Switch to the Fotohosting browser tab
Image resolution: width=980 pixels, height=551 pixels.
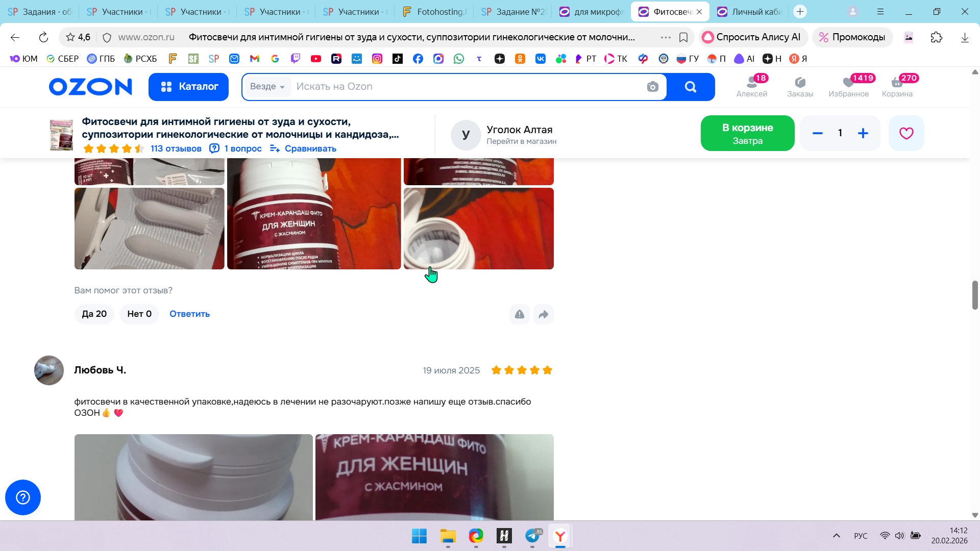[436, 12]
